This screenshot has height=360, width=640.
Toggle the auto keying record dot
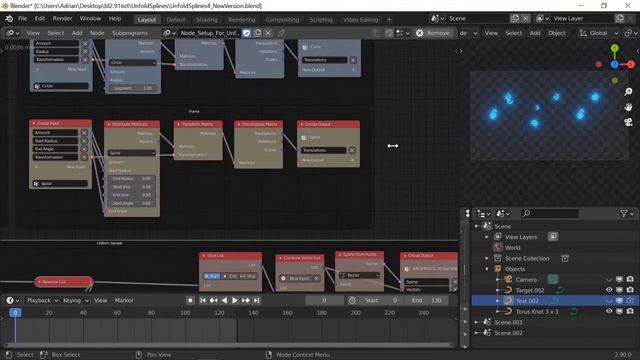[x=190, y=300]
